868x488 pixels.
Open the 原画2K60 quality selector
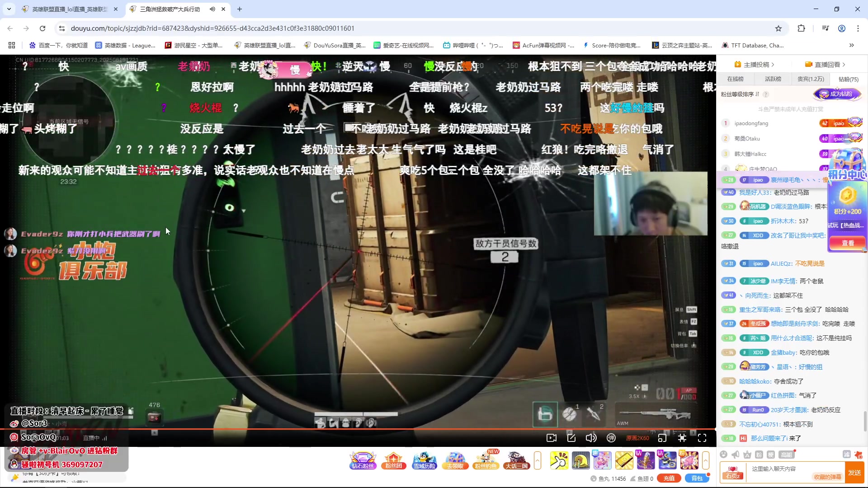637,438
